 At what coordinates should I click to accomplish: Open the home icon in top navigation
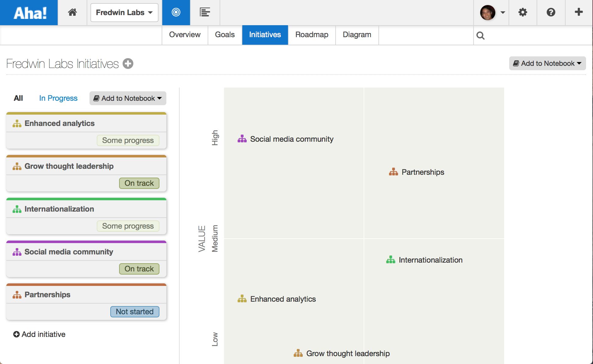72,12
